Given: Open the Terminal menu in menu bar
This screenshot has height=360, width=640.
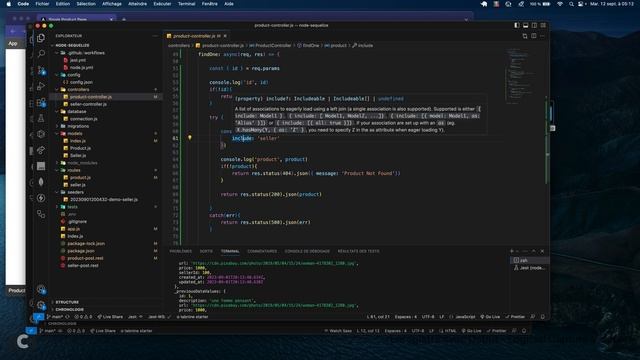Looking at the screenshot, I should (x=187, y=4).
